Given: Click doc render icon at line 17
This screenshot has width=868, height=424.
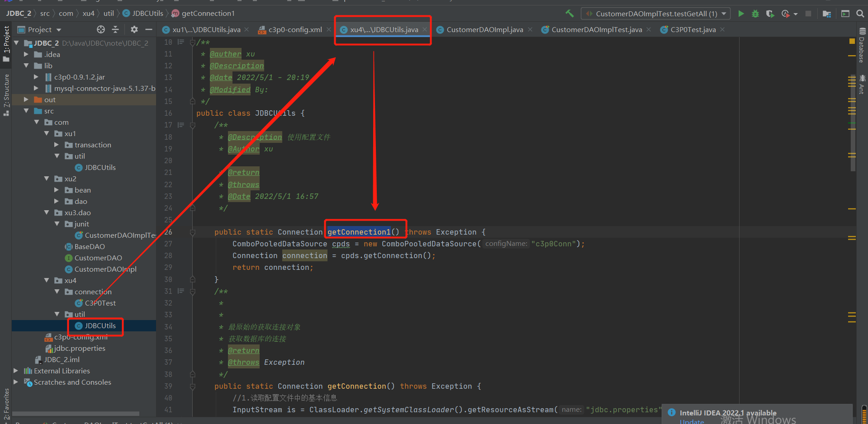Looking at the screenshot, I should 181,125.
